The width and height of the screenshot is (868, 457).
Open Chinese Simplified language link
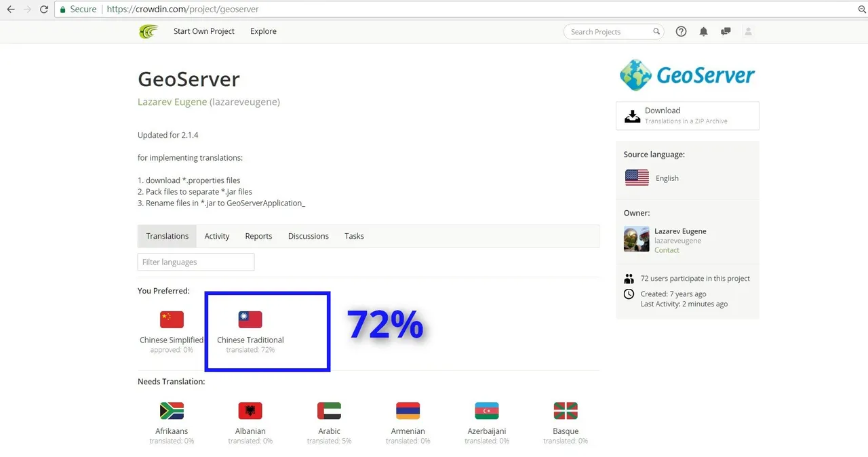(x=172, y=340)
